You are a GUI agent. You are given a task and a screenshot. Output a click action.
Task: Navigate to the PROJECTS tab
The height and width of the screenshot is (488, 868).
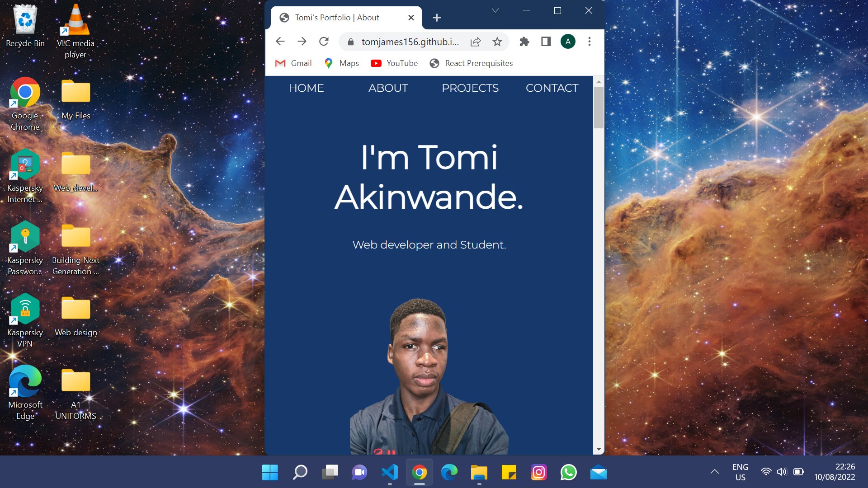[x=470, y=88]
